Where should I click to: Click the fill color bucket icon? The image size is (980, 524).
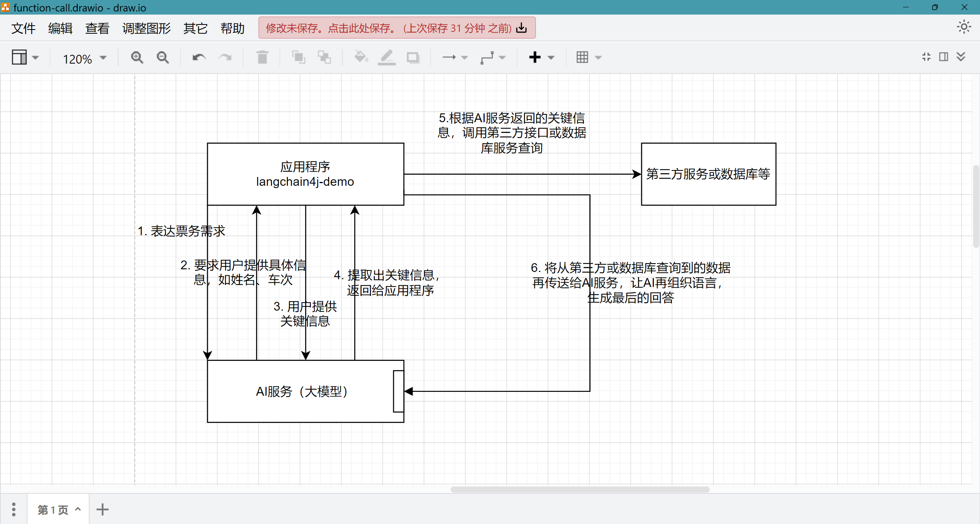pos(361,57)
